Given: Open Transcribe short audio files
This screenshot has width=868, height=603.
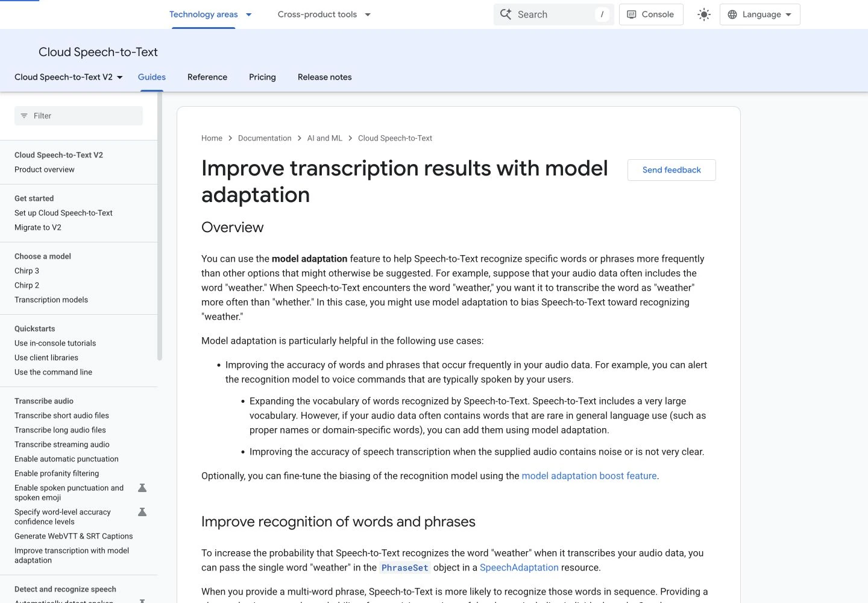Looking at the screenshot, I should pyautogui.click(x=61, y=415).
